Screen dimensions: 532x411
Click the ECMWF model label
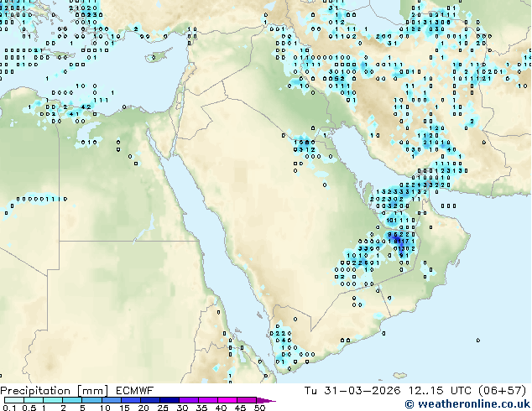tap(135, 391)
